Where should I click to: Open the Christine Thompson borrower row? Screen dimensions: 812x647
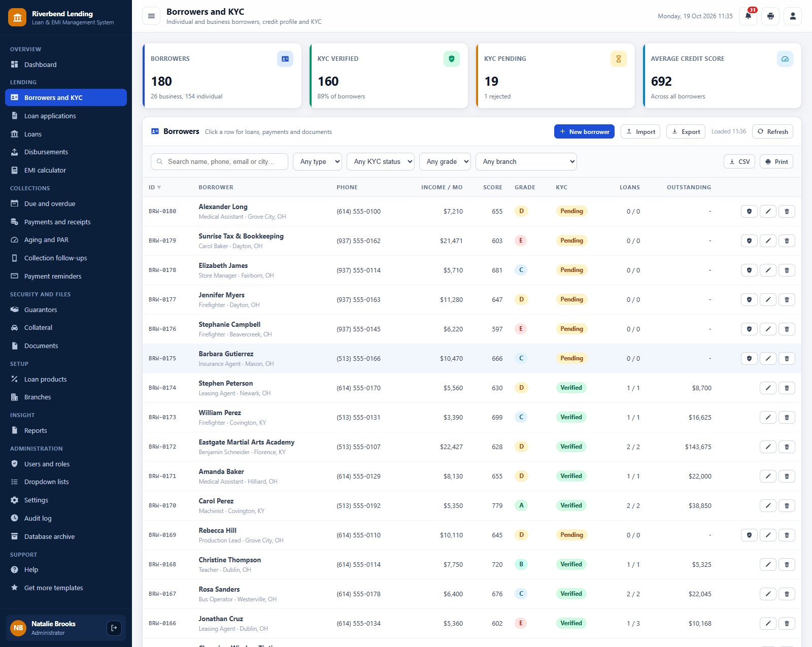point(471,564)
